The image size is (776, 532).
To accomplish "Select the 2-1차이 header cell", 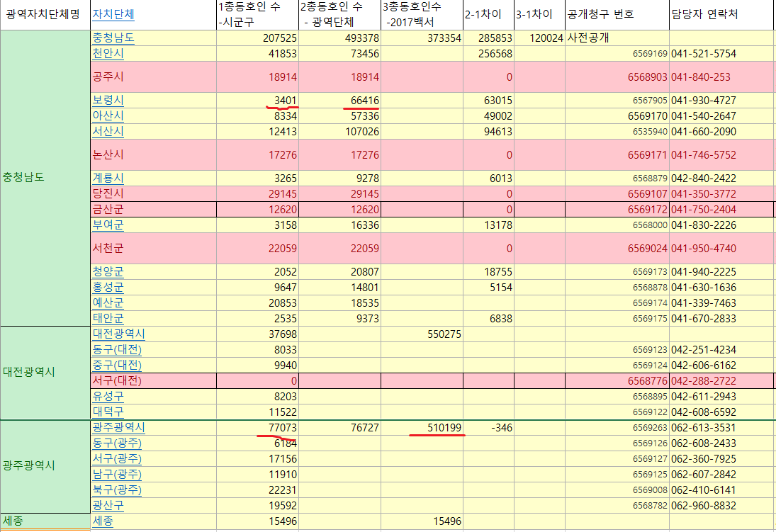I will (x=488, y=15).
